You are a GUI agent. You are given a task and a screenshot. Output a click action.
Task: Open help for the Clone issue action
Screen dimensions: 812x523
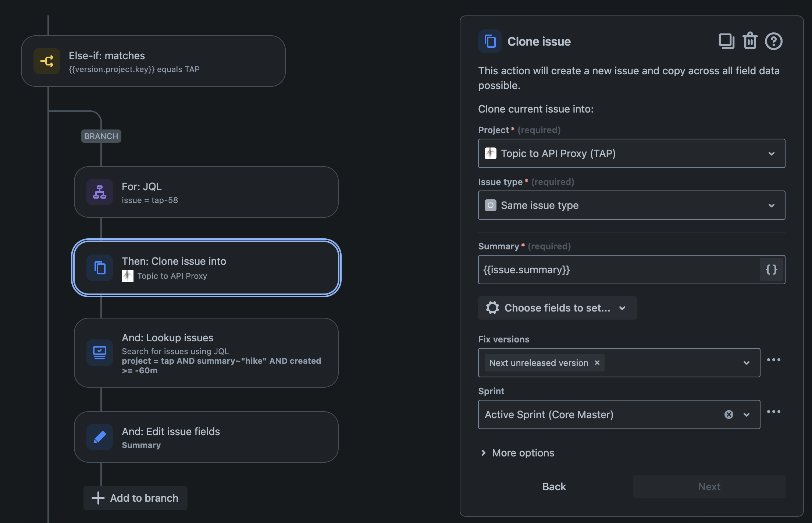coord(774,41)
